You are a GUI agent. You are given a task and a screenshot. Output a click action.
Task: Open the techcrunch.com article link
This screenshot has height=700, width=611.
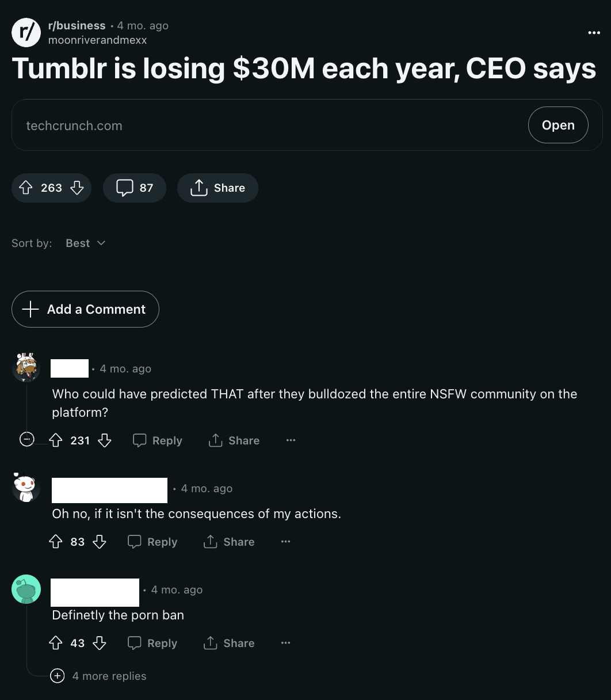[557, 125]
